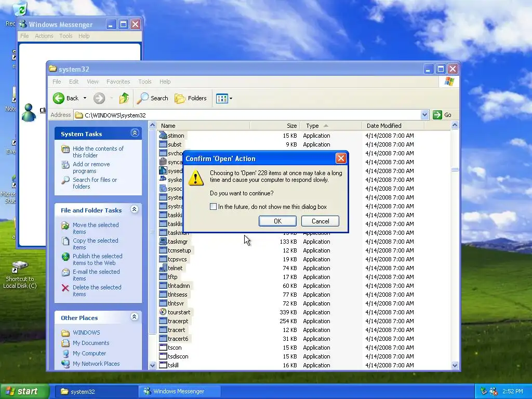This screenshot has width=532, height=399.
Task: Click the red X delete icon in tasks
Action: click(65, 288)
